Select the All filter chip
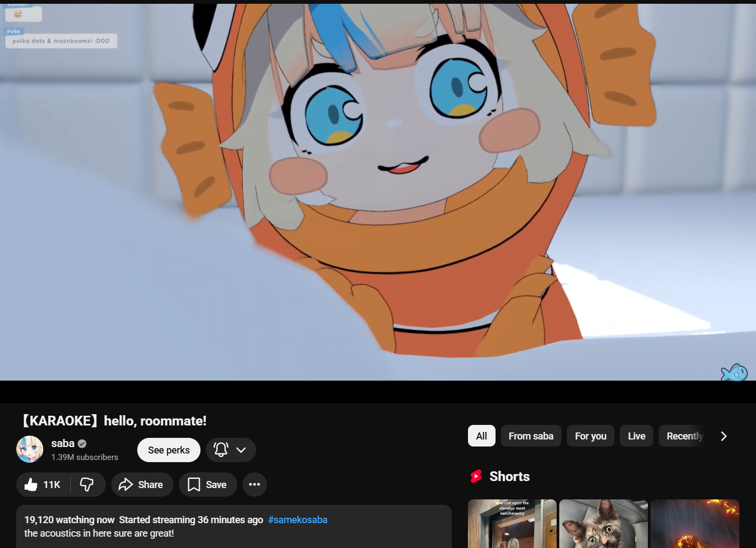 tap(481, 436)
